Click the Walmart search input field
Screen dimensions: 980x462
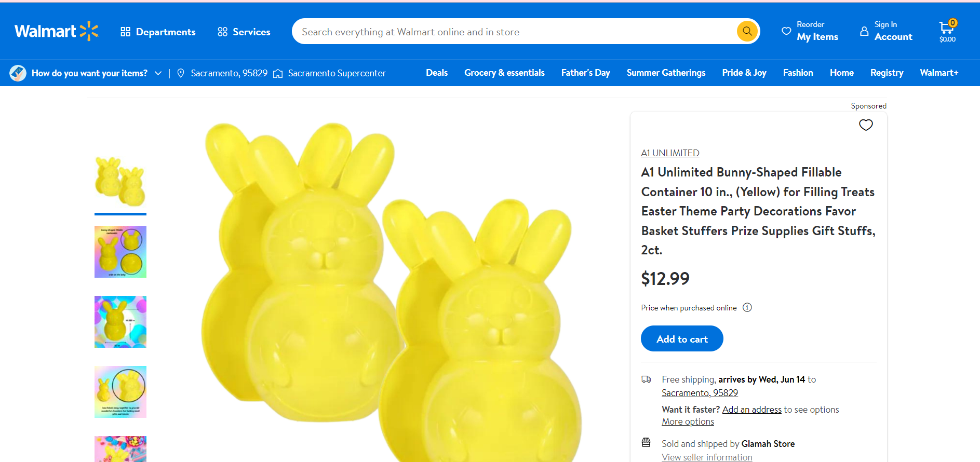514,32
